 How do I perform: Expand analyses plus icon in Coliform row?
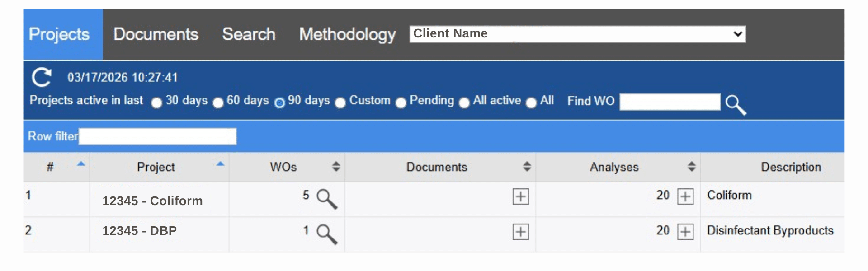685,196
